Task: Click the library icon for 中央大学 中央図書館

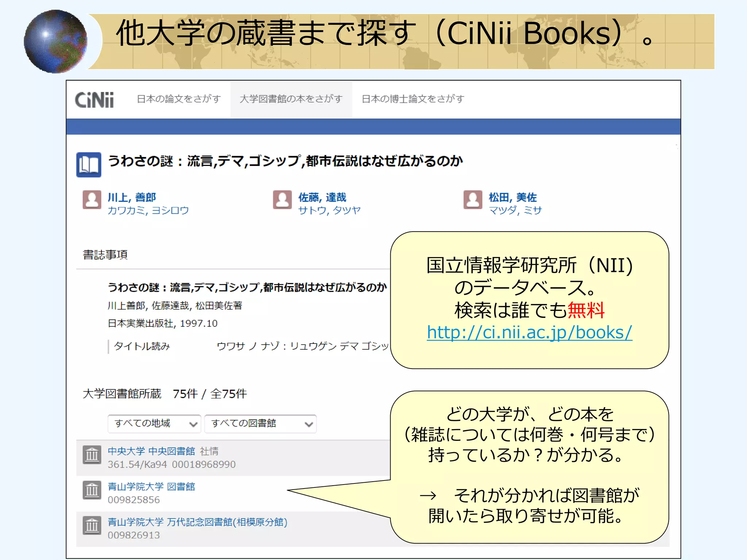Action: coord(92,455)
